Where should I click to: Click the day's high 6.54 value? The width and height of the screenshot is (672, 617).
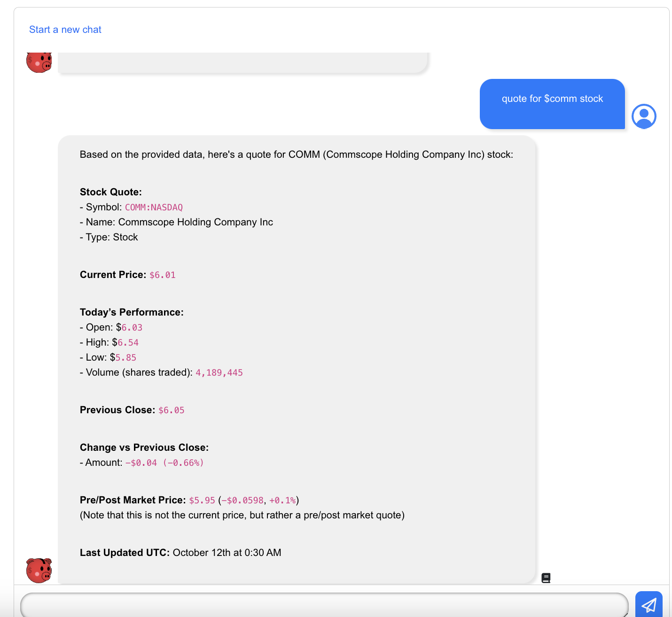click(128, 342)
